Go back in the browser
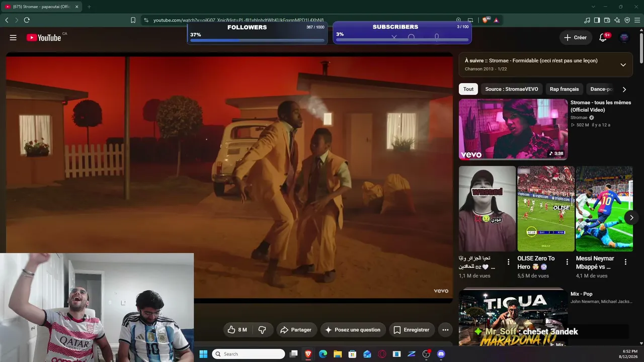Image resolution: width=644 pixels, height=362 pixels. point(7,20)
